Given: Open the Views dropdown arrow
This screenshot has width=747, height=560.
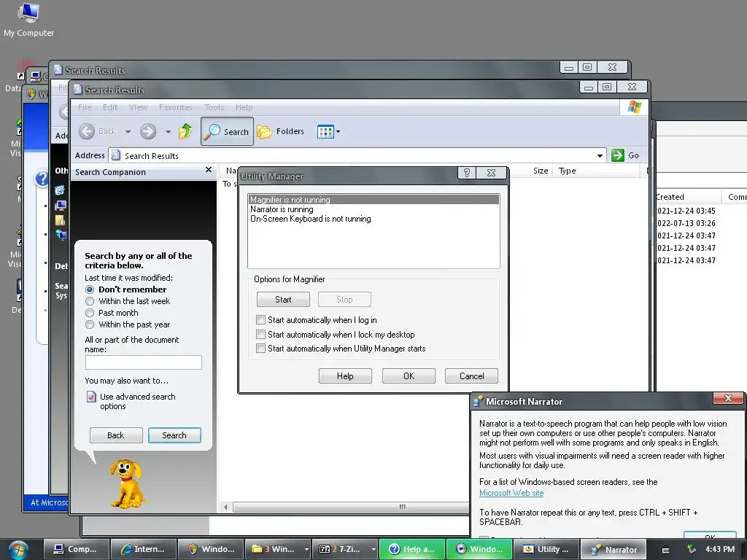Looking at the screenshot, I should (338, 131).
